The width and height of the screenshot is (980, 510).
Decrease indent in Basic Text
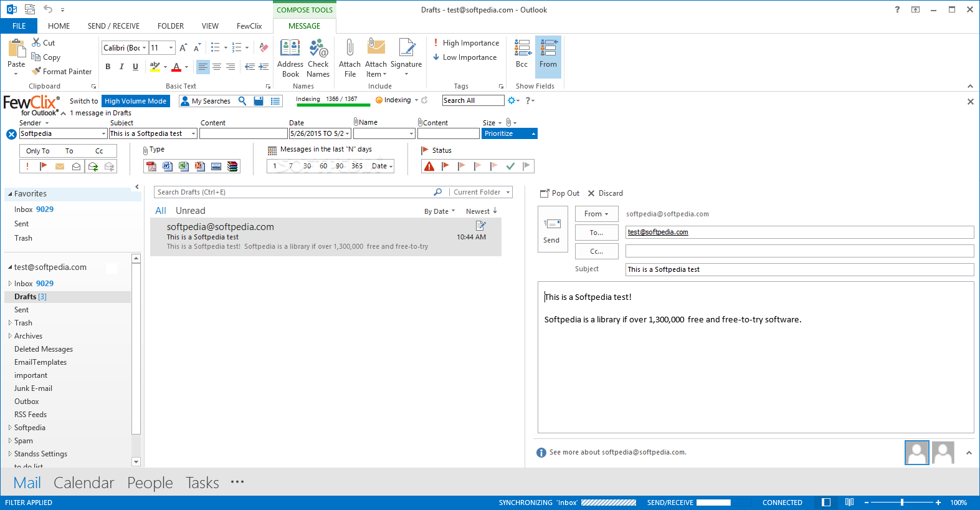[250, 67]
